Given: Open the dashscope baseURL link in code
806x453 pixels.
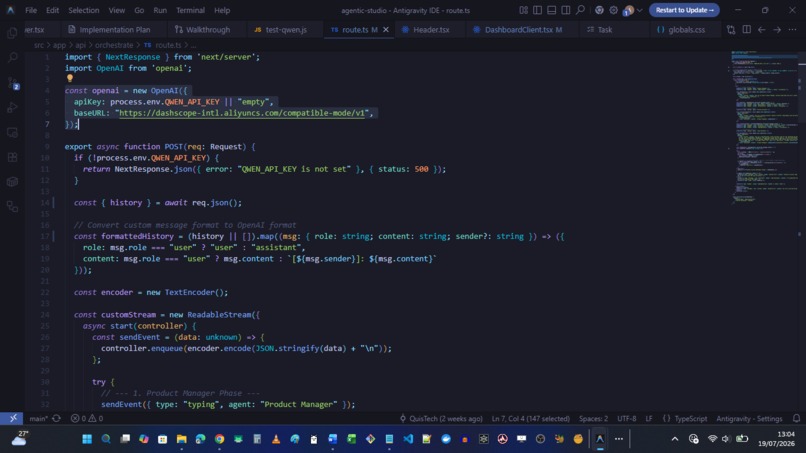Looking at the screenshot, I should coord(242,113).
